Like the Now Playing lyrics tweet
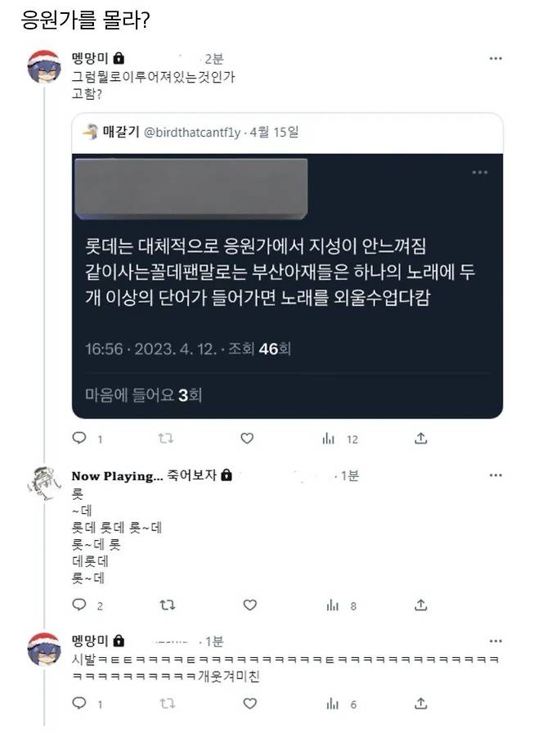The image size is (538, 756). (246, 605)
